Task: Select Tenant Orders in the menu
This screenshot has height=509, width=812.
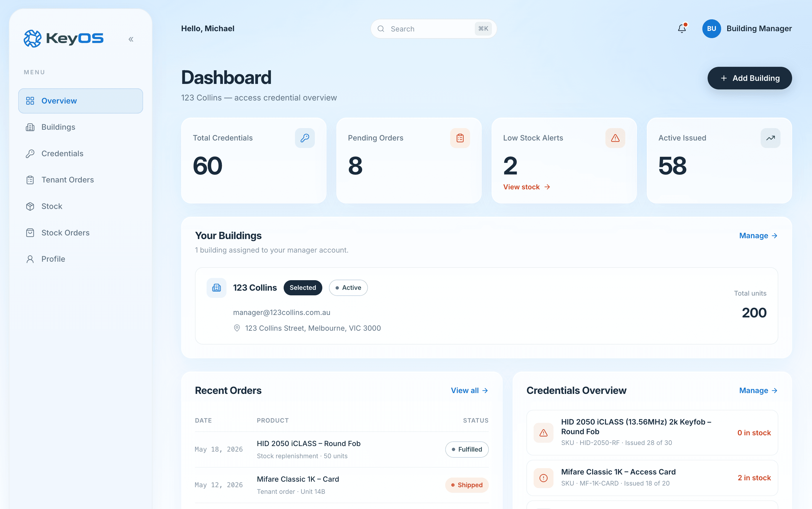Action: pyautogui.click(x=80, y=180)
